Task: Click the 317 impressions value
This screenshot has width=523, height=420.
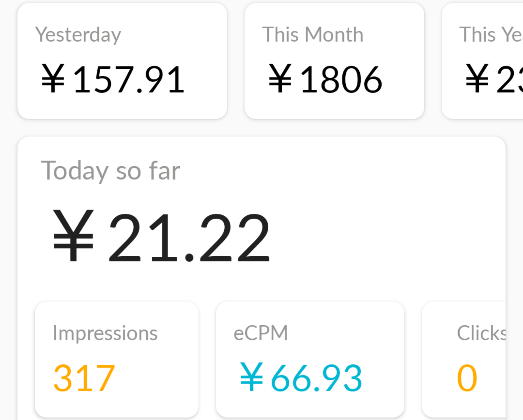Action: (x=84, y=378)
